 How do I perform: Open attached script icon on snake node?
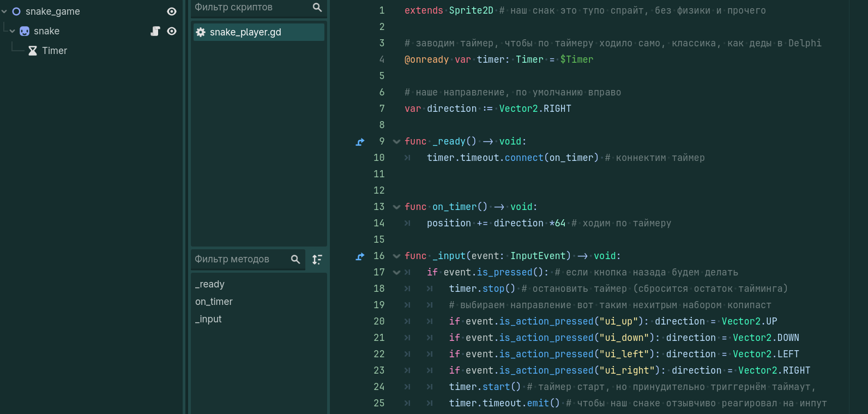pos(155,31)
